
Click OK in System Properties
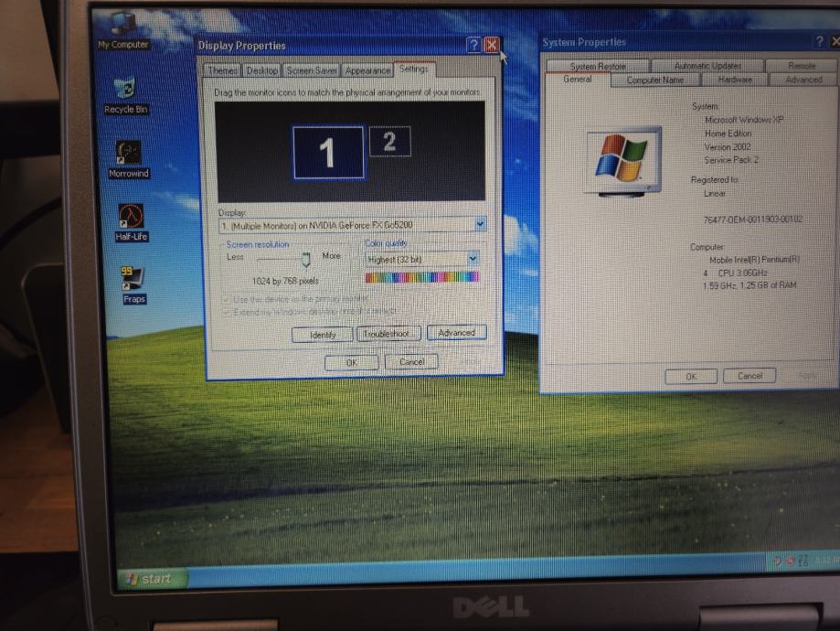pos(691,377)
